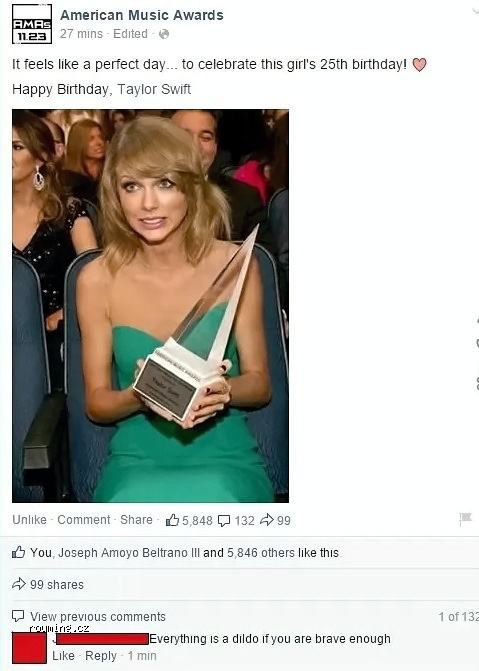Like the dildo comment
Screen dimensions: 479x671
click(63, 656)
